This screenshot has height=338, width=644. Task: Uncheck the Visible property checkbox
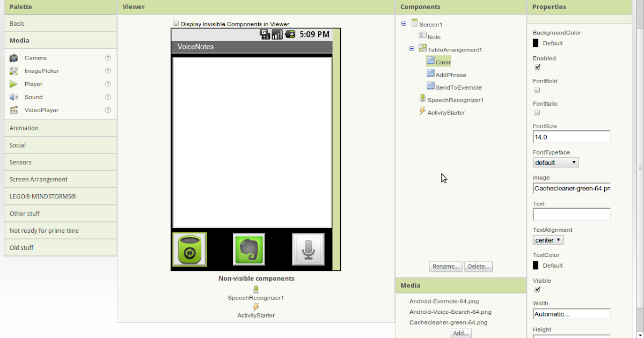pyautogui.click(x=537, y=289)
